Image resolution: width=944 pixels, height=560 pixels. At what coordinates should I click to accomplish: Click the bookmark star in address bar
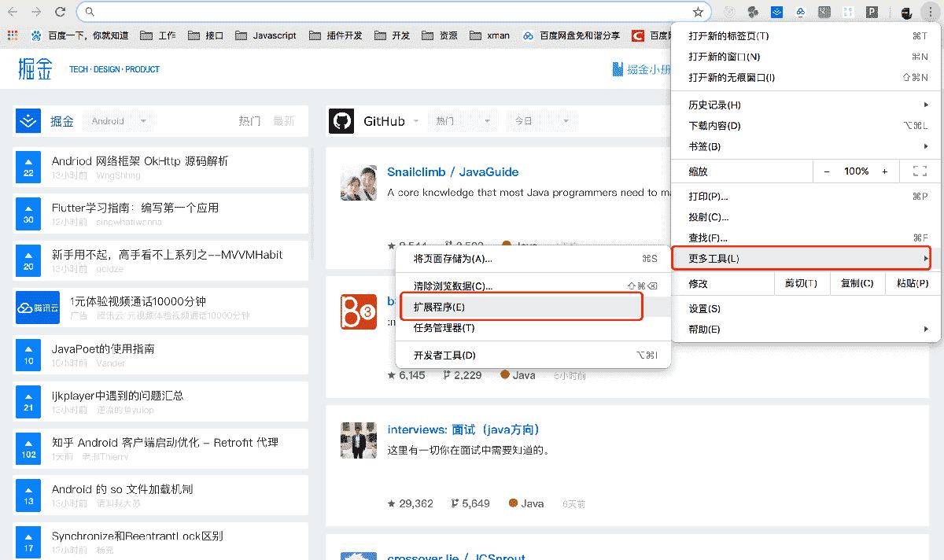[697, 12]
